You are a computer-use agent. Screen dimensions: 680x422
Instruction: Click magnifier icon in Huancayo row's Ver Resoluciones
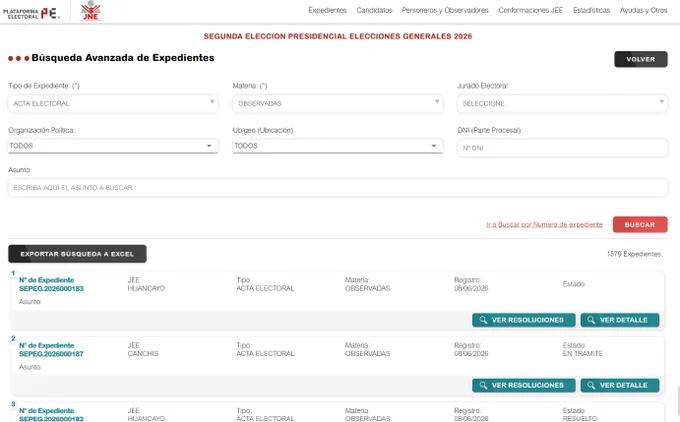point(483,320)
